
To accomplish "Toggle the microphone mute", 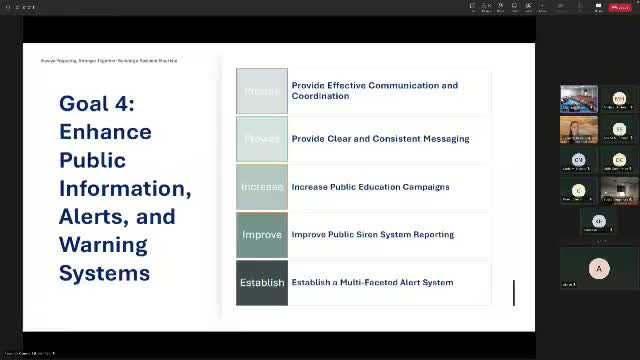I will (580, 7).
